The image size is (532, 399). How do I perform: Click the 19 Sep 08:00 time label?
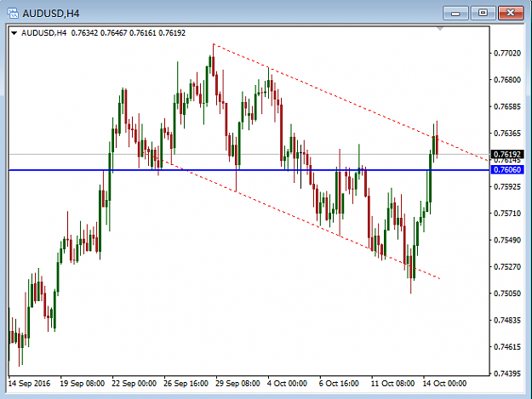[x=82, y=384]
